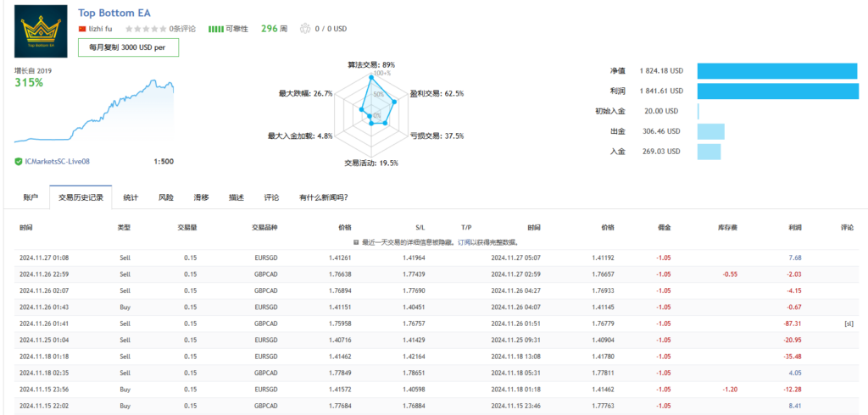This screenshot has height=415, width=868.
Task: Click the 利润 bar in the summary chart
Action: tap(776, 91)
